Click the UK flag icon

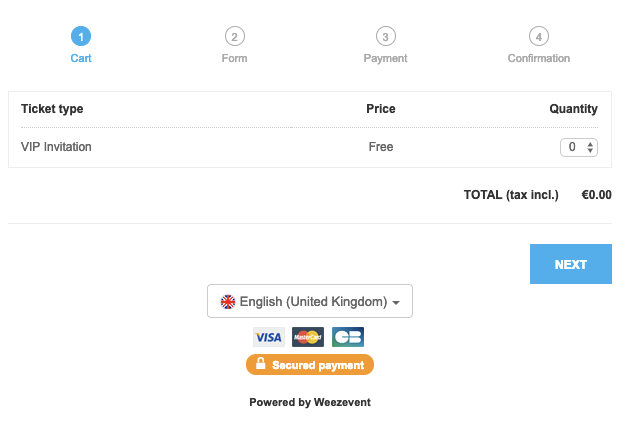coord(228,302)
